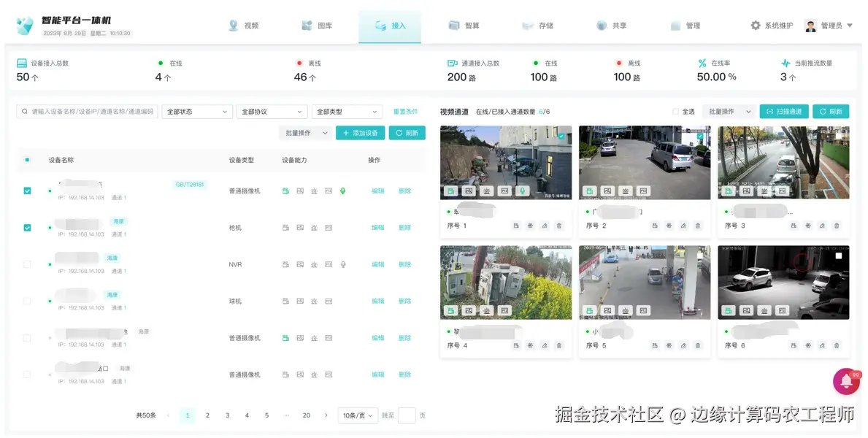Image resolution: width=868 pixels, height=438 pixels.
Task: Click the green microphone capability icon in first device row
Action: pos(343,191)
